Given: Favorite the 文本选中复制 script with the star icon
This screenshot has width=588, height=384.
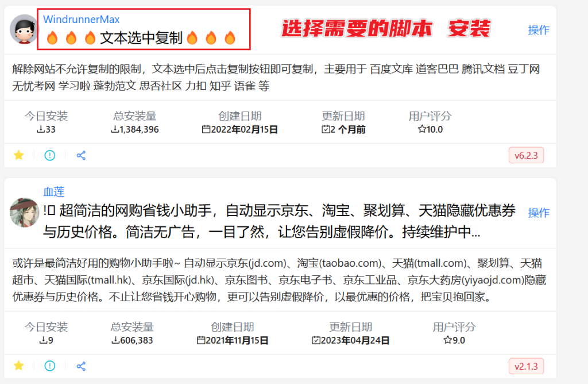Looking at the screenshot, I should [19, 155].
